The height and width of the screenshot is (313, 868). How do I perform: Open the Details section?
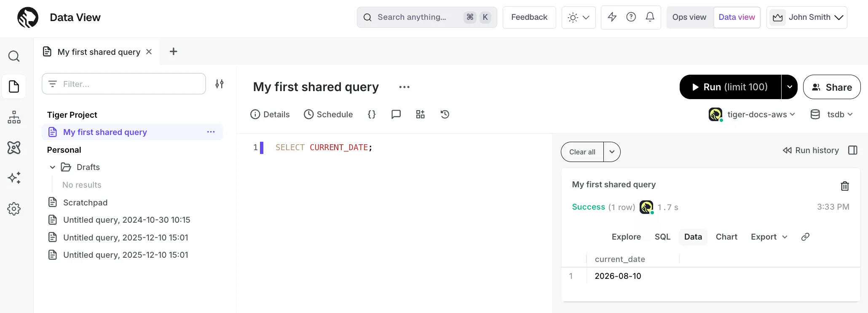pos(270,114)
